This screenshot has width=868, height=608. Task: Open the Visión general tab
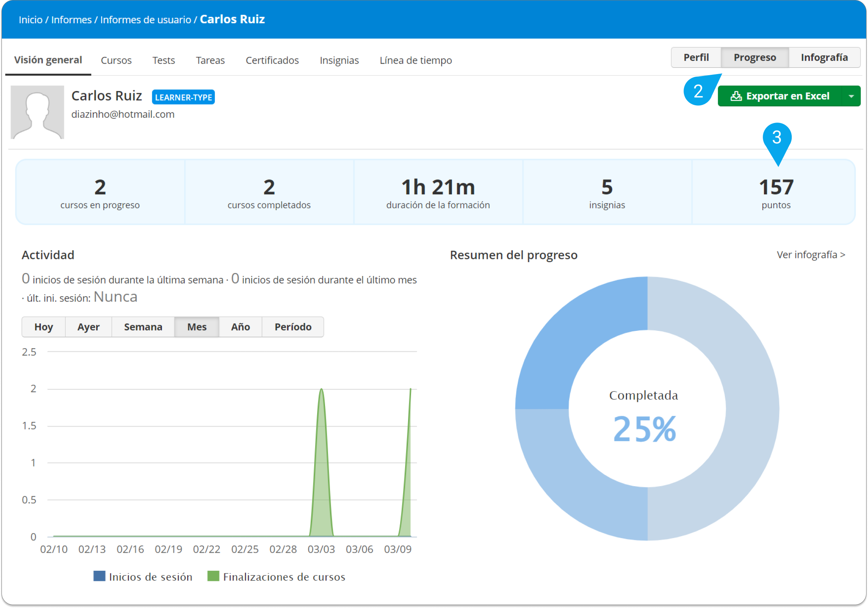tap(48, 60)
